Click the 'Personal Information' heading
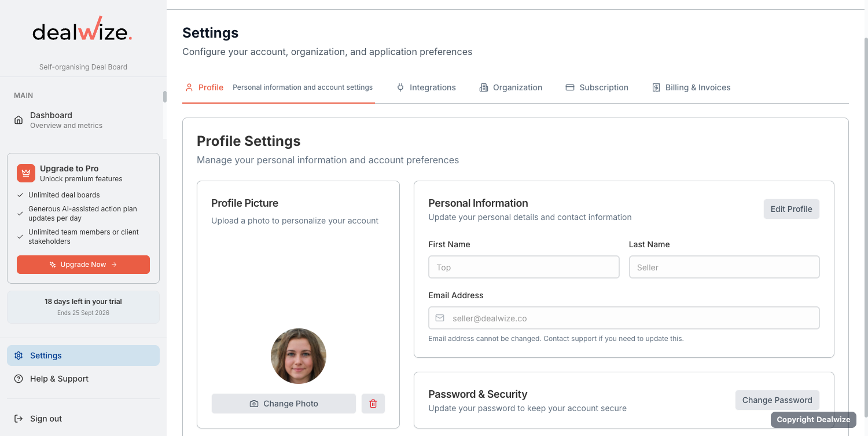The image size is (868, 436). (478, 203)
